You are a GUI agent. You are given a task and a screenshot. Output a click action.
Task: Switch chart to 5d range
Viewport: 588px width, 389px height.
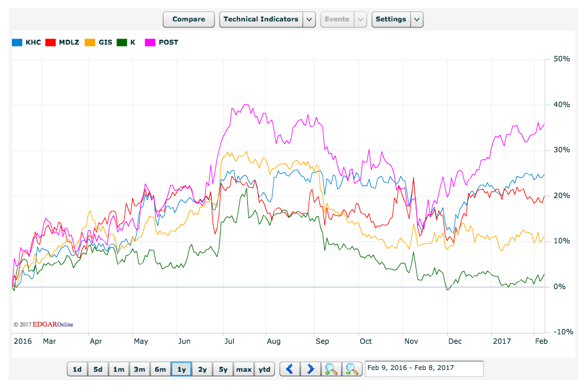(98, 369)
